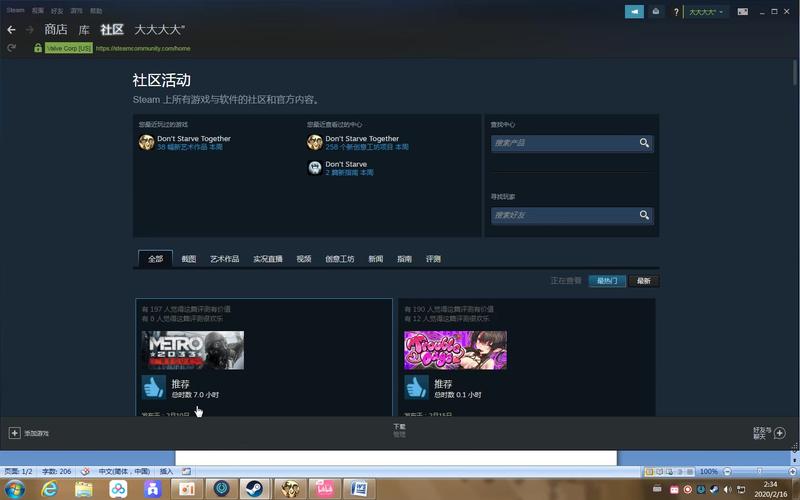Click the plus Add Game icon
800x500 pixels.
coord(14,433)
